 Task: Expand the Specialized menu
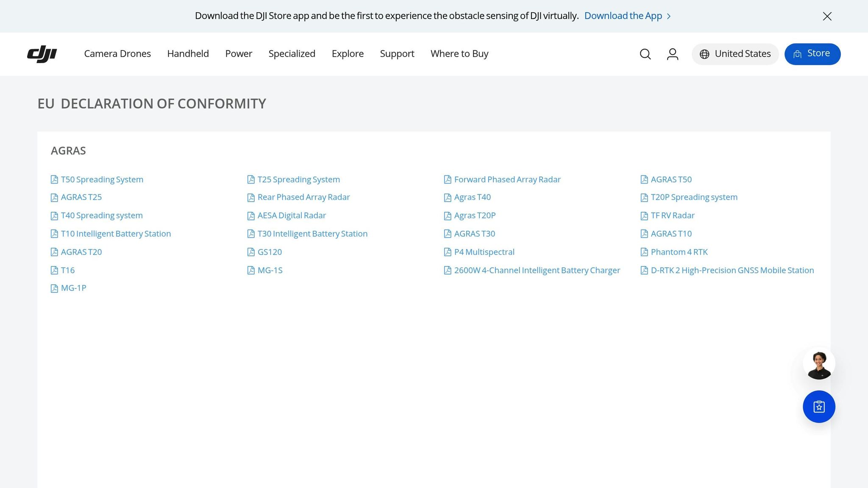pos(292,54)
